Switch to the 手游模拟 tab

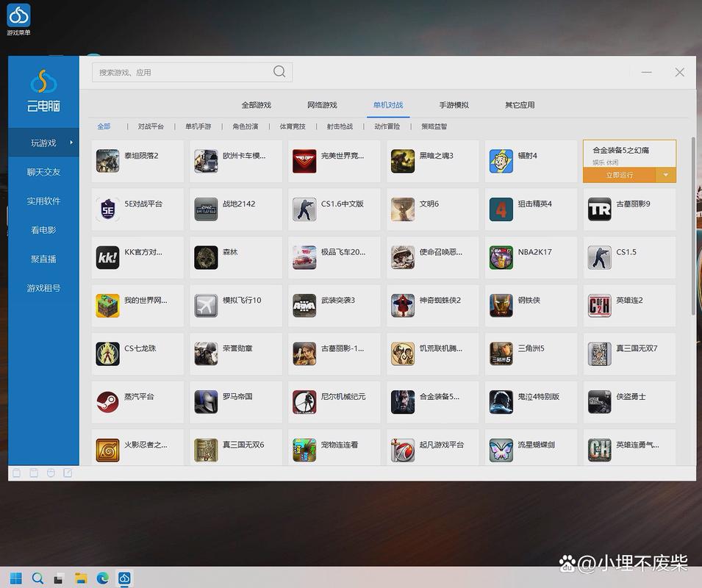click(454, 105)
